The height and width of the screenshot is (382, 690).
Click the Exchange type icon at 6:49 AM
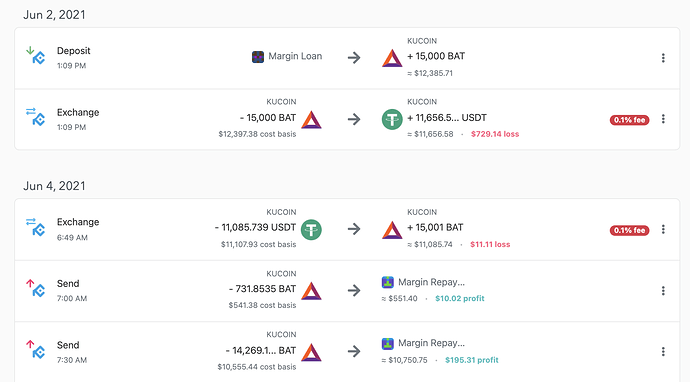(36, 227)
